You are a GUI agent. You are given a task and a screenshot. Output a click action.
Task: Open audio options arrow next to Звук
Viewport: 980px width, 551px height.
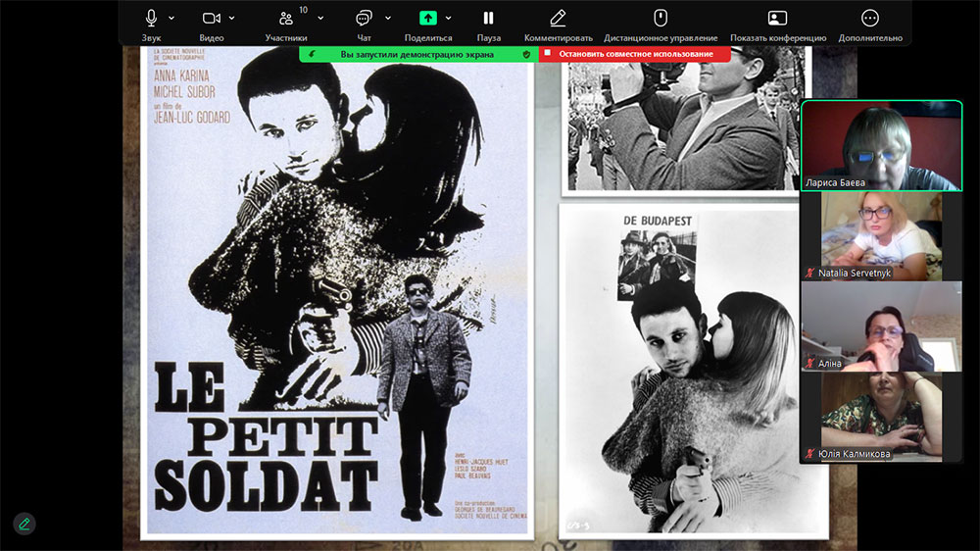pos(171,18)
